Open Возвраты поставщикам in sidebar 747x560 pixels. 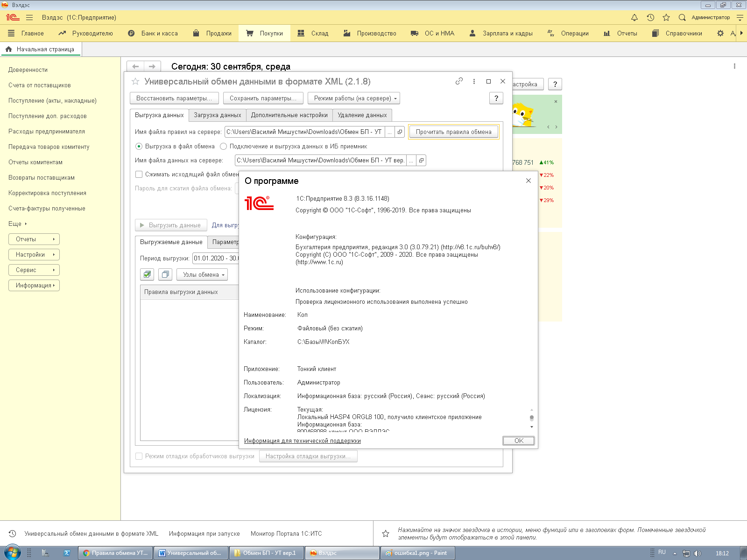click(x=42, y=177)
